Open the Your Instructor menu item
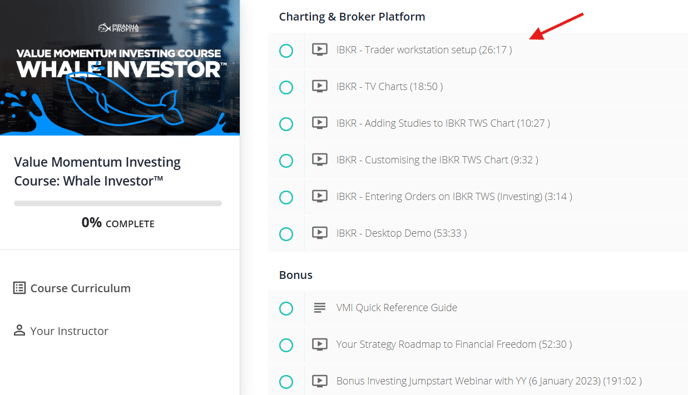 coord(61,331)
